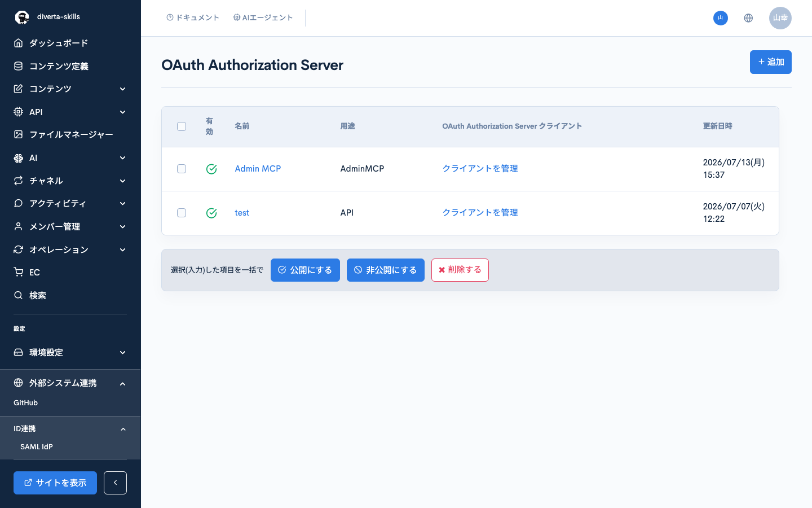Click the 2026/07/07(火) 12:22 timestamp
This screenshot has height=508, width=812.
click(x=734, y=213)
